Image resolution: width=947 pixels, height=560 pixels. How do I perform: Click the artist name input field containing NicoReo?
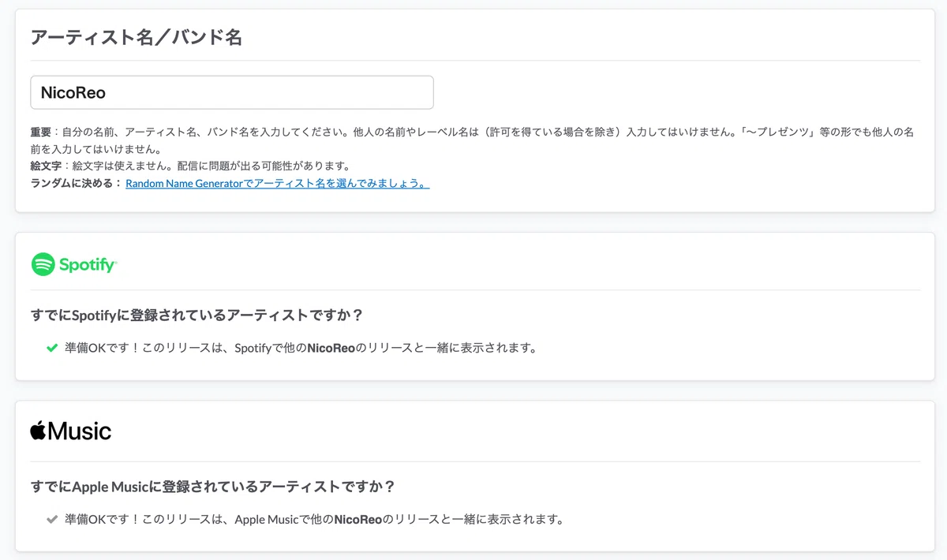232,92
